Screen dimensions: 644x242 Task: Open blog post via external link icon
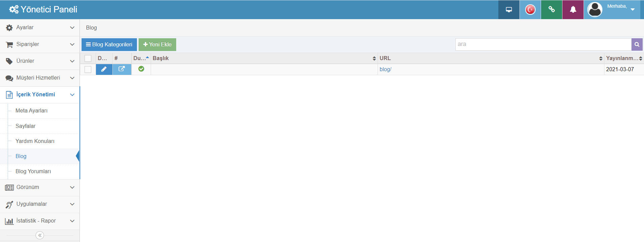pos(122,69)
